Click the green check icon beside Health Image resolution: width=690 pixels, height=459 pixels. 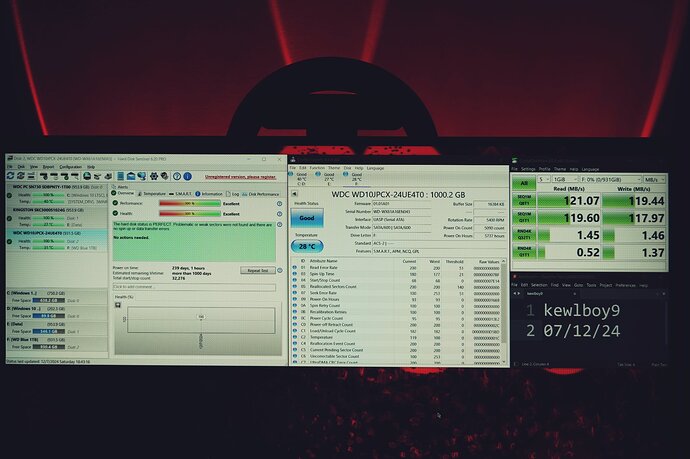tap(114, 213)
